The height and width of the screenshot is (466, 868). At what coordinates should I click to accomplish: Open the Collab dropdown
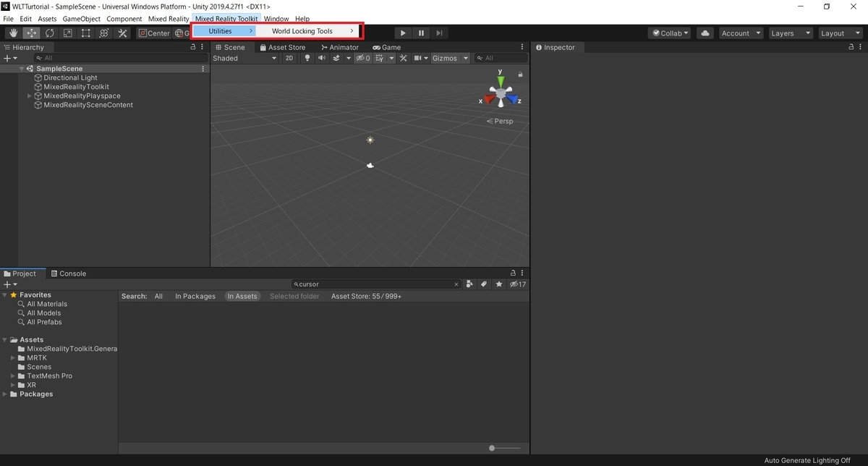[670, 33]
